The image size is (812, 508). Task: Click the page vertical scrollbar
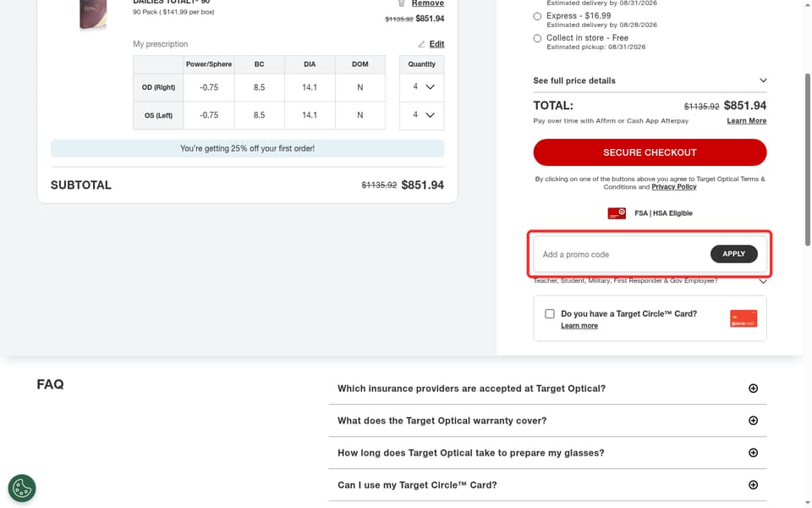click(x=808, y=160)
